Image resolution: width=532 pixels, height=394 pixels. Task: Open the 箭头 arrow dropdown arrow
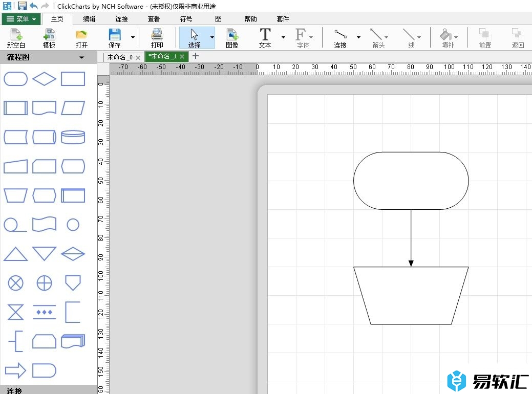point(387,37)
